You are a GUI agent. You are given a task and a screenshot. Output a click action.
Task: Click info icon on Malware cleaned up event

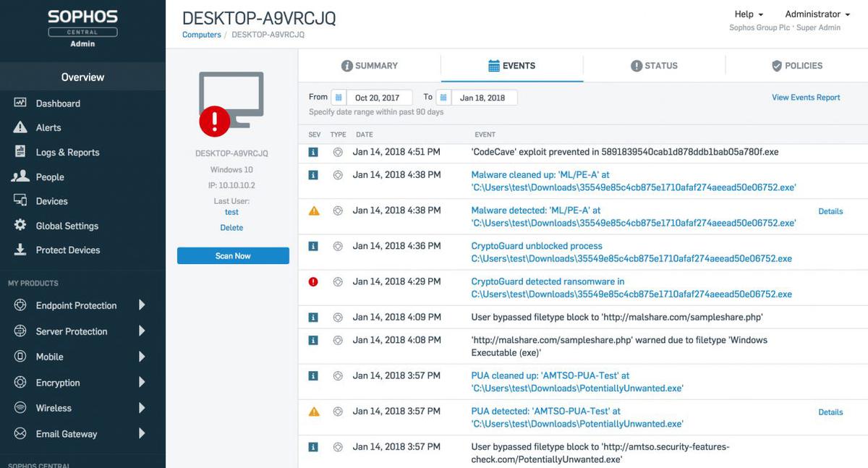coord(313,175)
